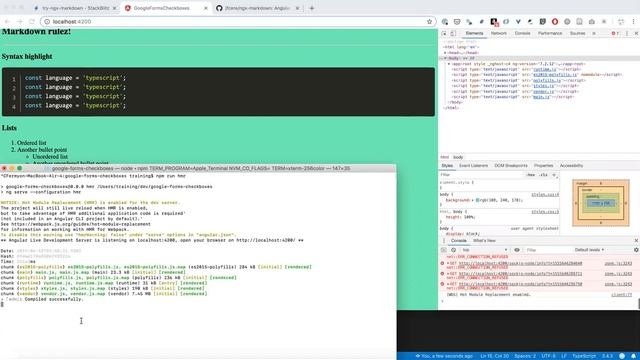Toggle the live expression eye icon
This screenshot has height=360, width=640.
click(x=517, y=250)
